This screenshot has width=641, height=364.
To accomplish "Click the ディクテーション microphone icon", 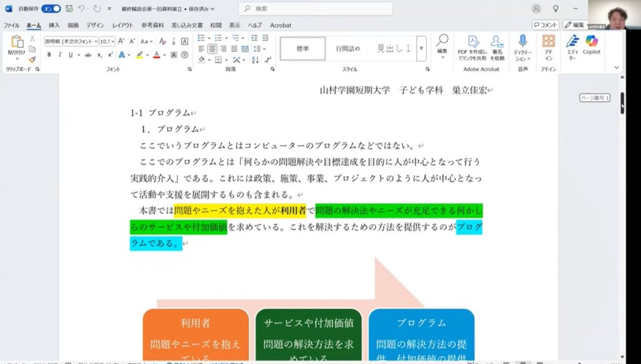I will pyautogui.click(x=522, y=45).
